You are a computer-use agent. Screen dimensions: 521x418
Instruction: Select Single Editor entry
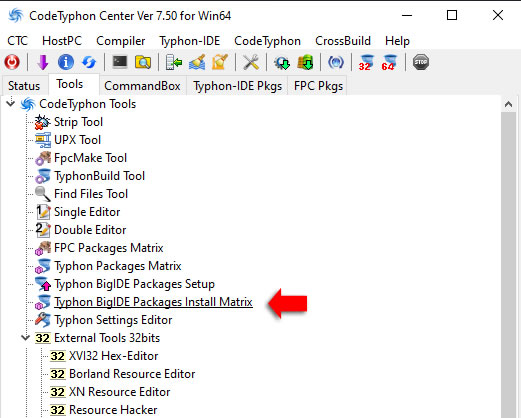click(87, 212)
